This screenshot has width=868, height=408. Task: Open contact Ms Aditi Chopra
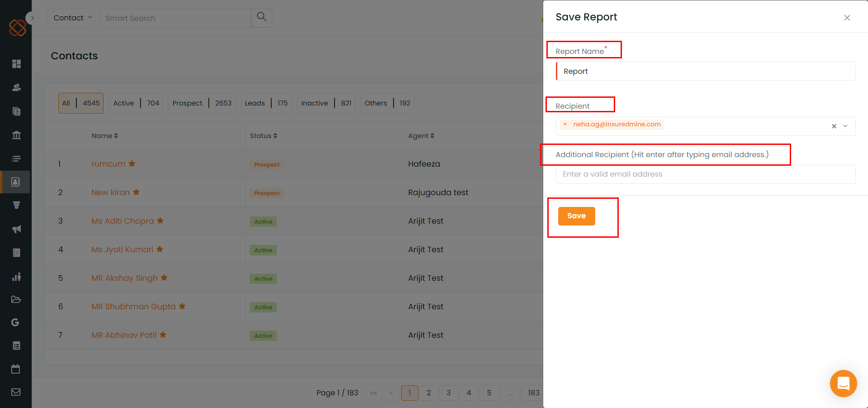(123, 221)
